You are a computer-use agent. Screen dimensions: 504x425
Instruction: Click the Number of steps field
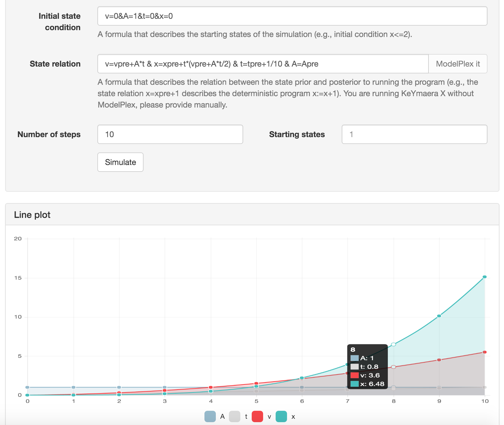coord(170,134)
